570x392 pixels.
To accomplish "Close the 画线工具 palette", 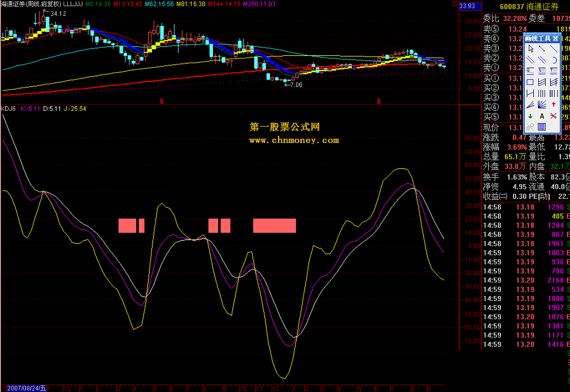I will pos(555,38).
